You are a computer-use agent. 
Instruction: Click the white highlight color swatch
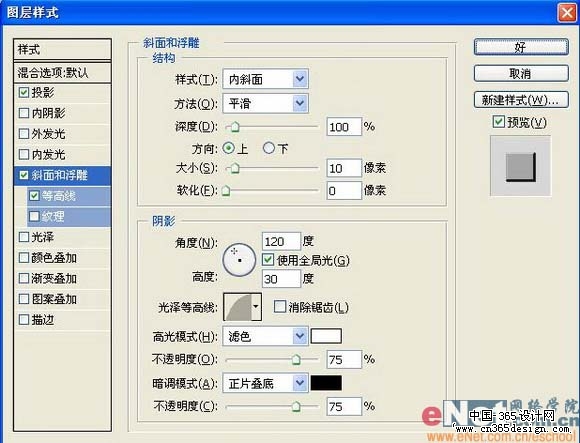coord(326,336)
